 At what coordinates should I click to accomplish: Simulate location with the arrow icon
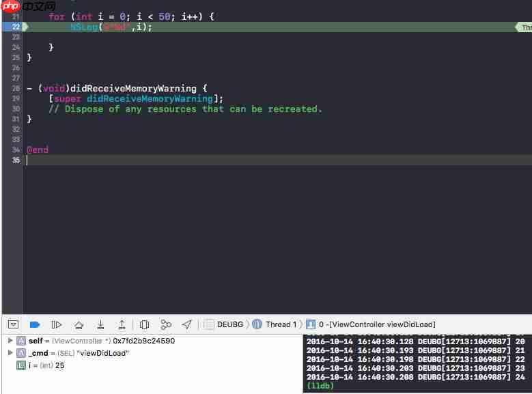[186, 325]
